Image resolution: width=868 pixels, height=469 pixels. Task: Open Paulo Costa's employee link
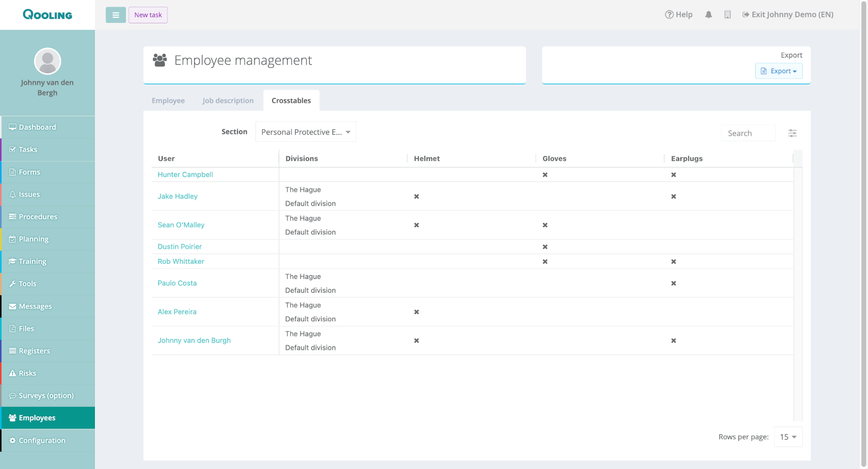177,283
